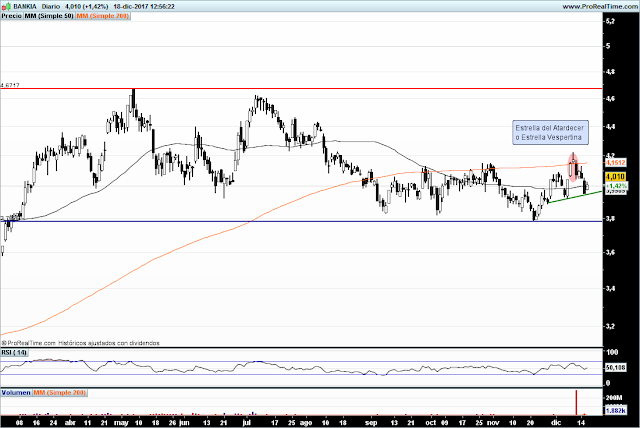640x428 pixels.
Task: Select the green rising trendline
Action: click(575, 197)
